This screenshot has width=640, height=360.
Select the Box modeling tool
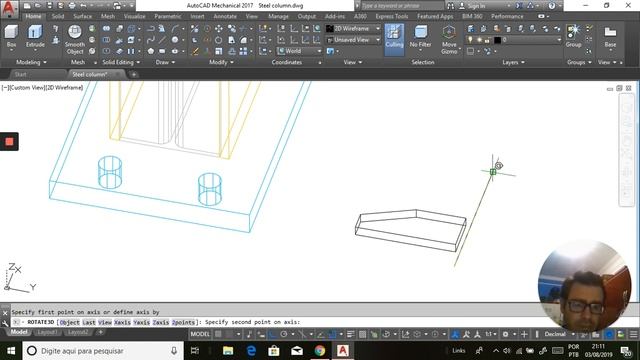pyautogui.click(x=11, y=36)
